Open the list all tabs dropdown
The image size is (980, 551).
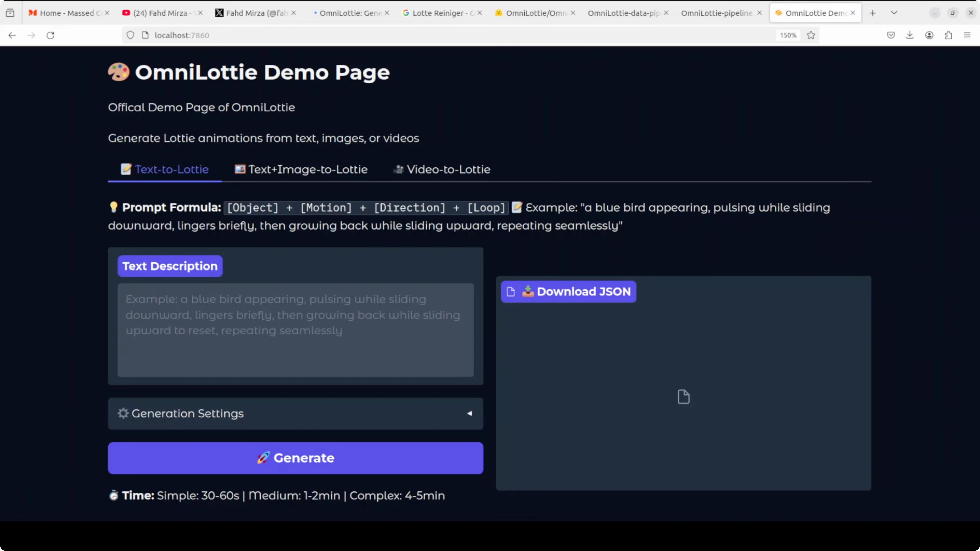(x=894, y=12)
